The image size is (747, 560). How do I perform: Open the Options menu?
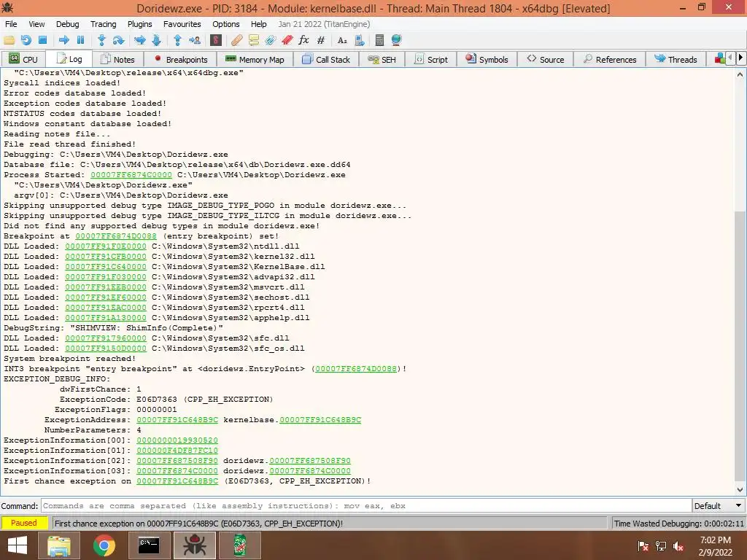pos(226,24)
